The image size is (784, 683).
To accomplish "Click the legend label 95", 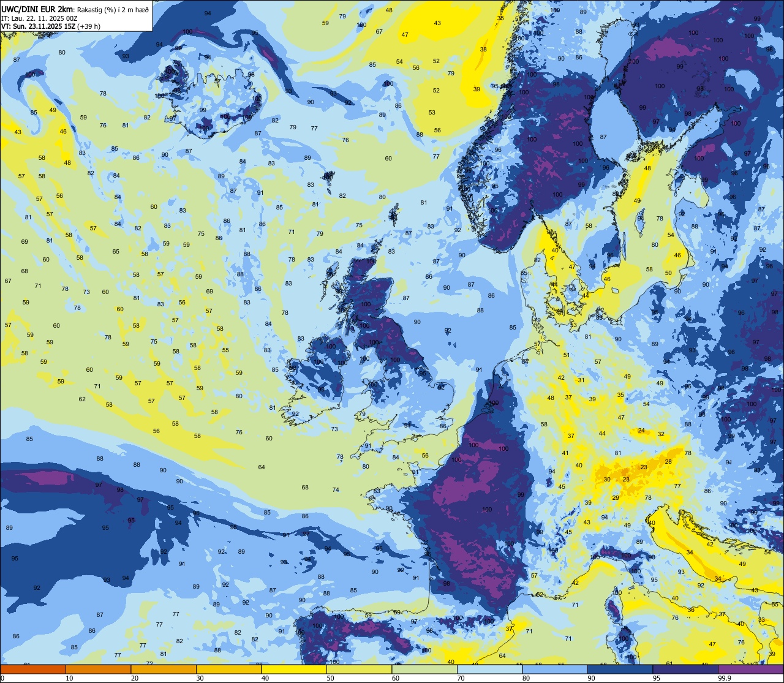I will (657, 678).
